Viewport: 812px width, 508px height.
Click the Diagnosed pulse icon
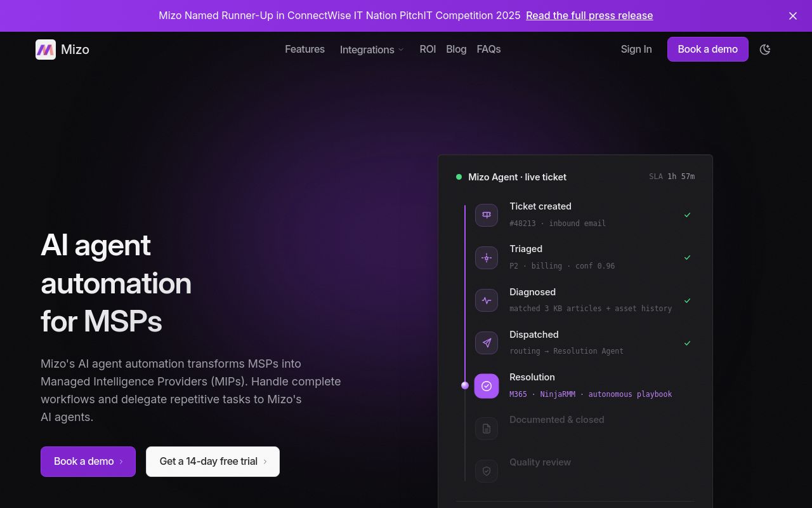pyautogui.click(x=487, y=300)
